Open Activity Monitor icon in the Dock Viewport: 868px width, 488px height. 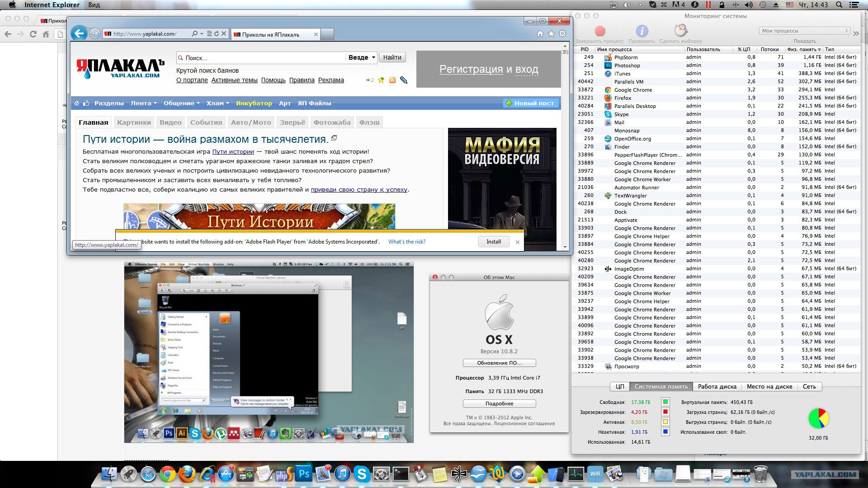tap(576, 474)
